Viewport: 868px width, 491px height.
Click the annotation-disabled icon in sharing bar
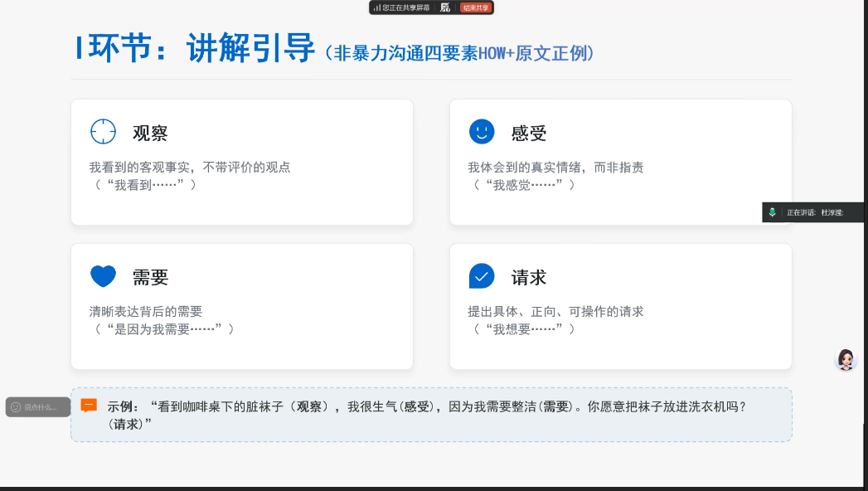(445, 7)
